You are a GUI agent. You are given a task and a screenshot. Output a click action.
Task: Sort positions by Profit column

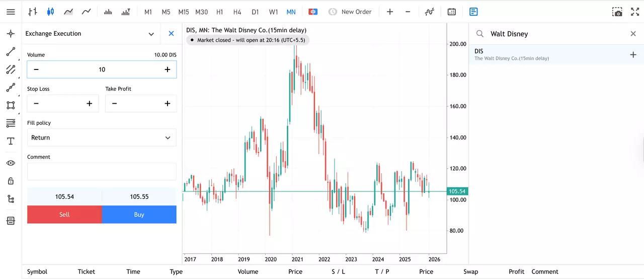pyautogui.click(x=517, y=271)
